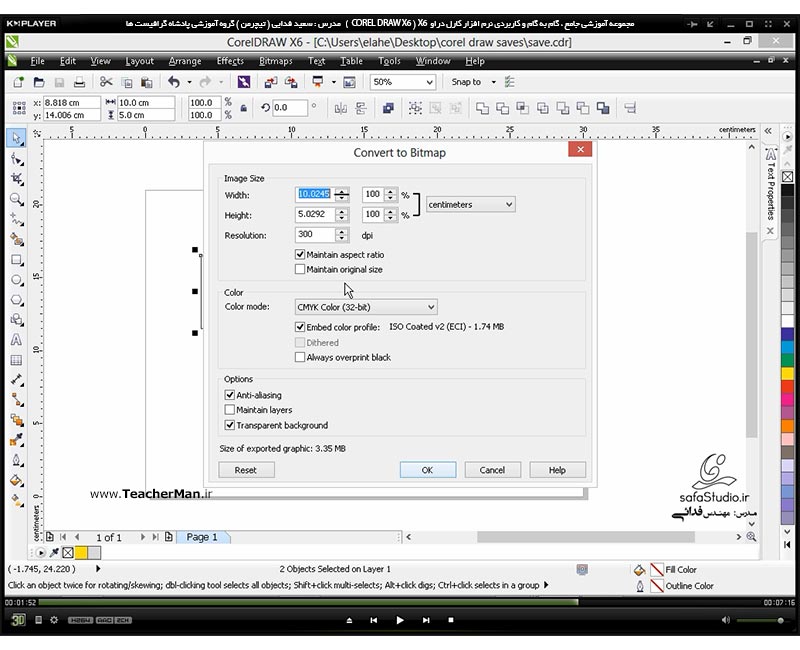Click the KMPlayer seek progress bar
This screenshot has width=800, height=650.
tap(401, 603)
